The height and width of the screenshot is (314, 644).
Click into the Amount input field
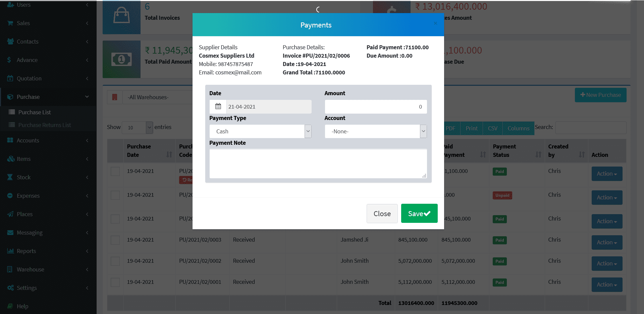pos(376,107)
